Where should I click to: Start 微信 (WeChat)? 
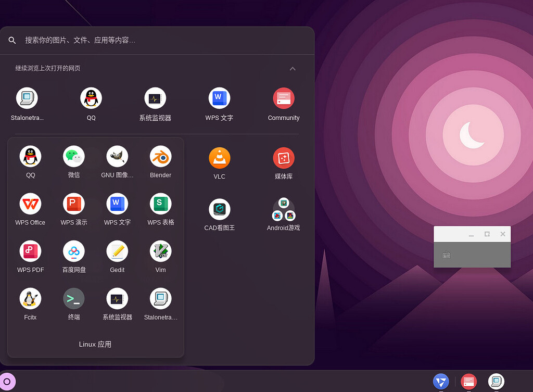pos(73,157)
